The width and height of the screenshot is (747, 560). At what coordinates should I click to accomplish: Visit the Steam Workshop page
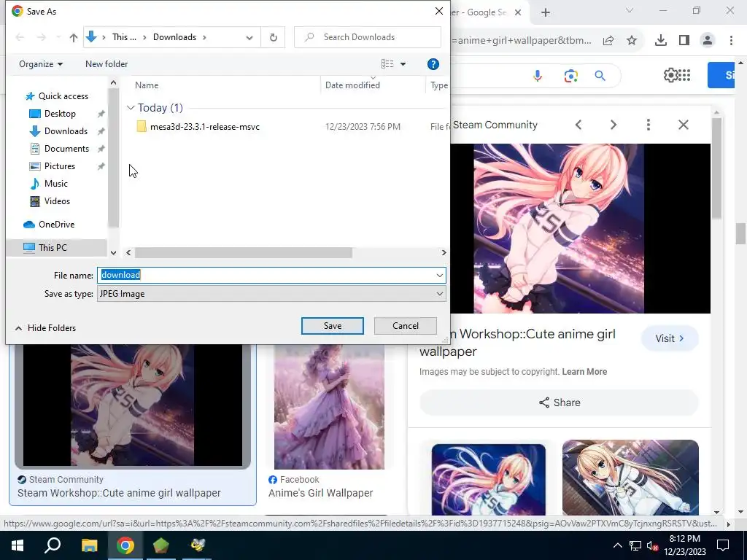pyautogui.click(x=670, y=338)
